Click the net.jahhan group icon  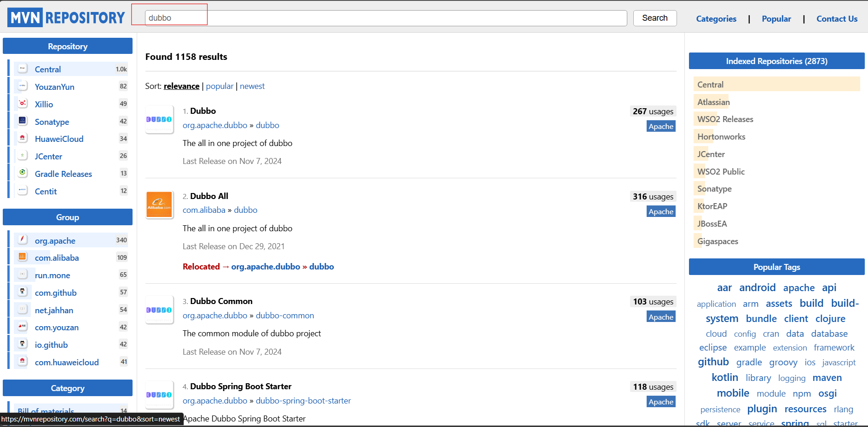(23, 310)
